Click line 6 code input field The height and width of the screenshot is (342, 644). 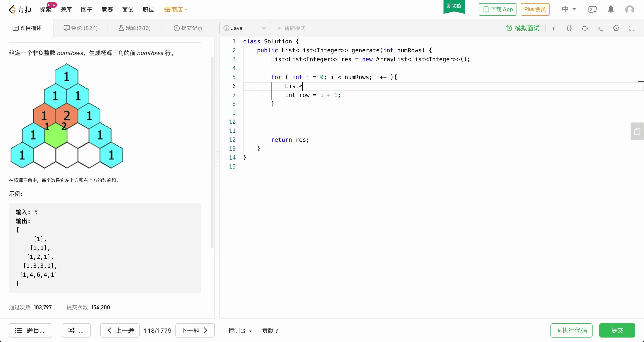click(x=302, y=86)
